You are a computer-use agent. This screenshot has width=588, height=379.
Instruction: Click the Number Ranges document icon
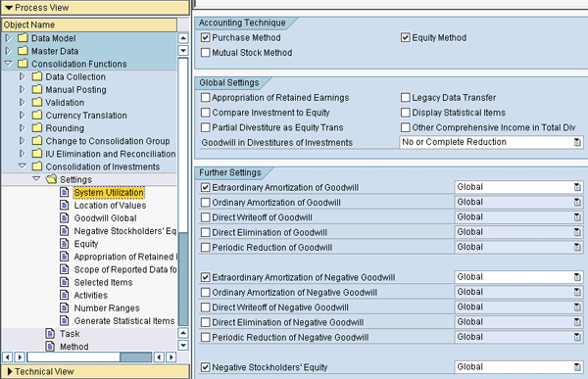[65, 308]
